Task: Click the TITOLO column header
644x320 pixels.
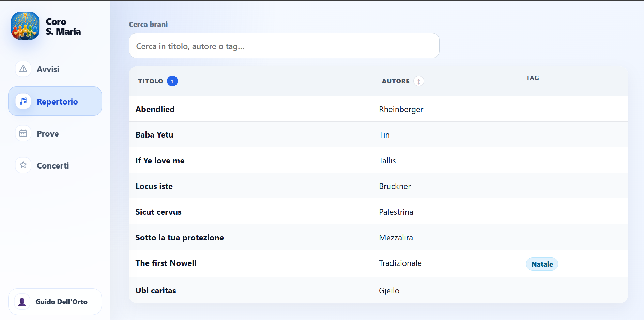Action: (151, 81)
